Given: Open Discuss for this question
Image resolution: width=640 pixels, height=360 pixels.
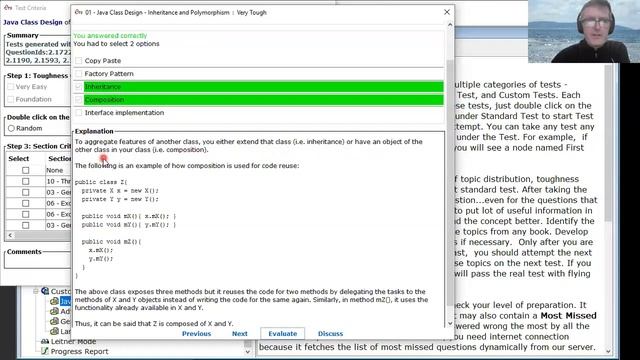Looking at the screenshot, I should [330, 333].
